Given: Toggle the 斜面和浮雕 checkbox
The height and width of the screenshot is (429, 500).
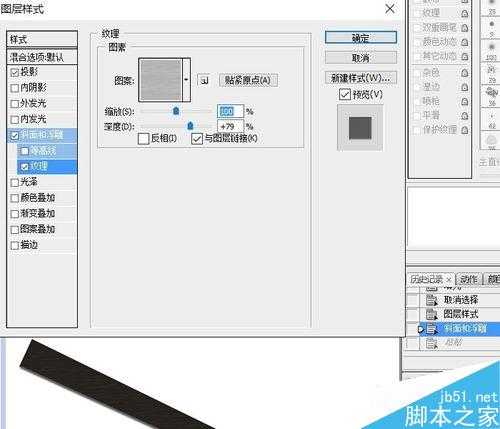Looking at the screenshot, I should coord(15,135).
